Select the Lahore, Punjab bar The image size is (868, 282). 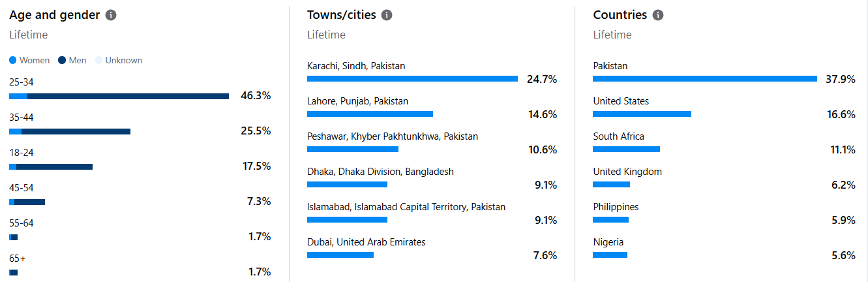click(370, 114)
